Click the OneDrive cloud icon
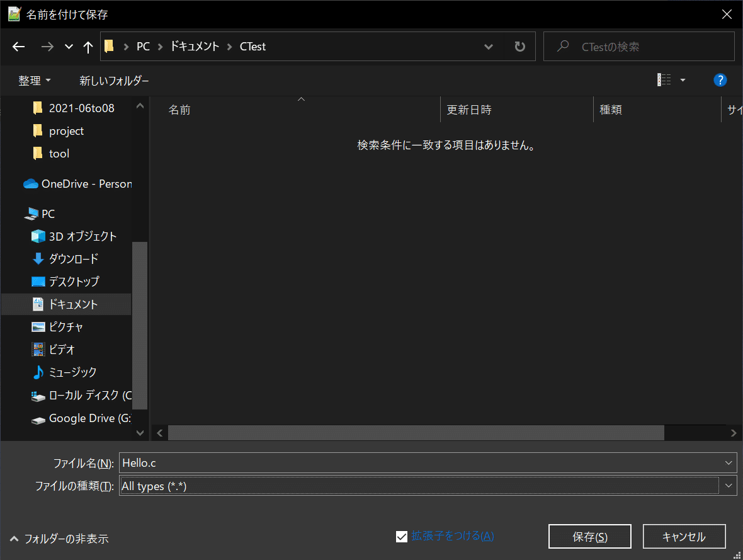The height and width of the screenshot is (560, 743). pyautogui.click(x=31, y=183)
